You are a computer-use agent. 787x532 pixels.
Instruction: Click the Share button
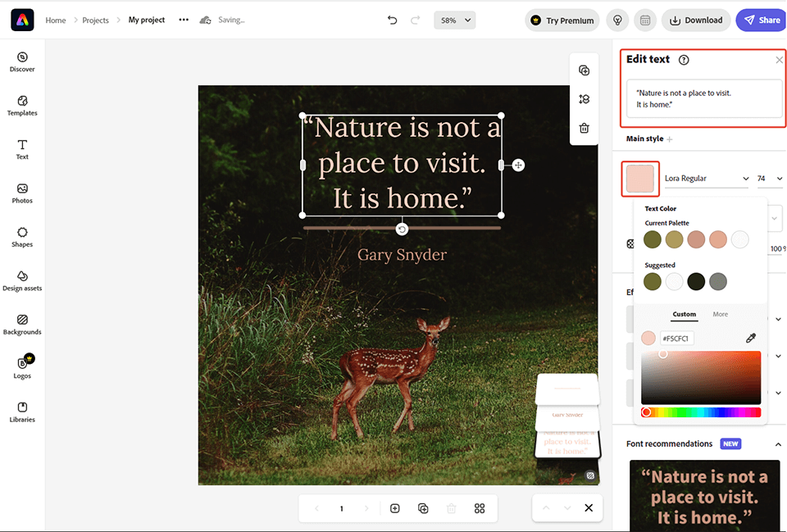762,20
